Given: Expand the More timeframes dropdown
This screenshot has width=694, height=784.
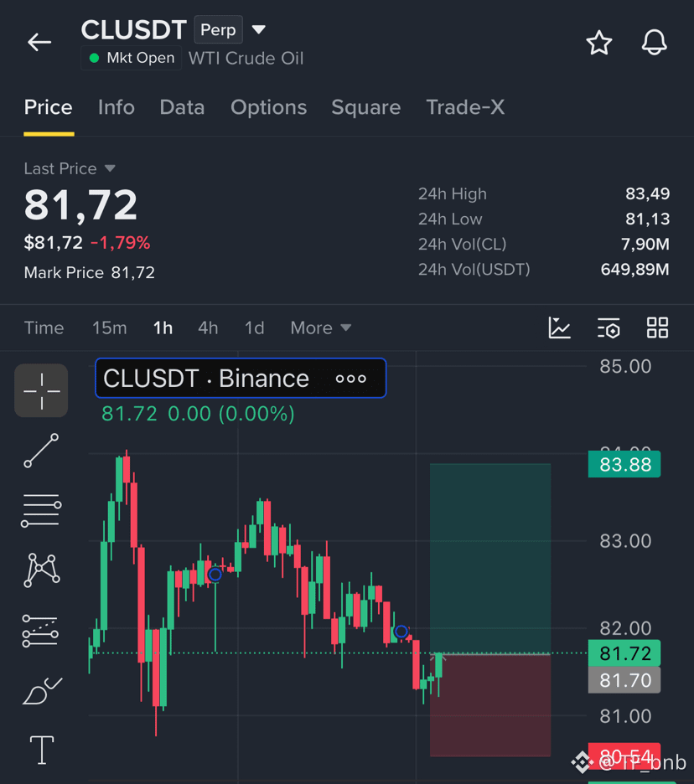Looking at the screenshot, I should [321, 328].
